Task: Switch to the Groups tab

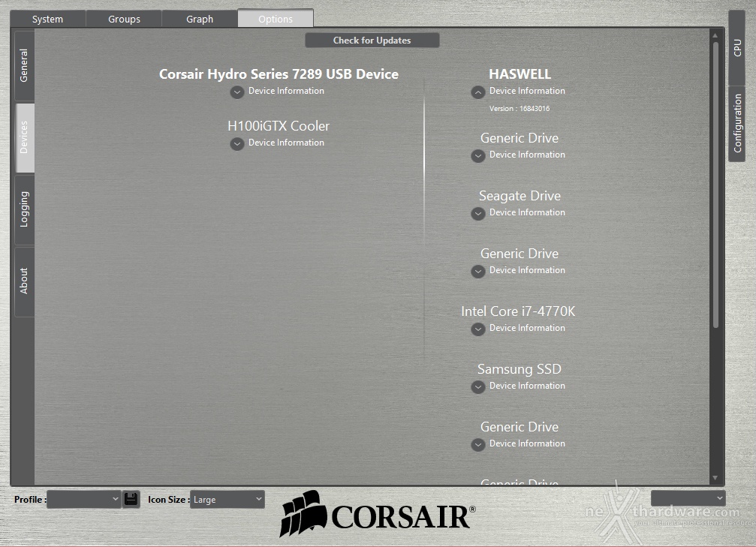Action: point(124,19)
